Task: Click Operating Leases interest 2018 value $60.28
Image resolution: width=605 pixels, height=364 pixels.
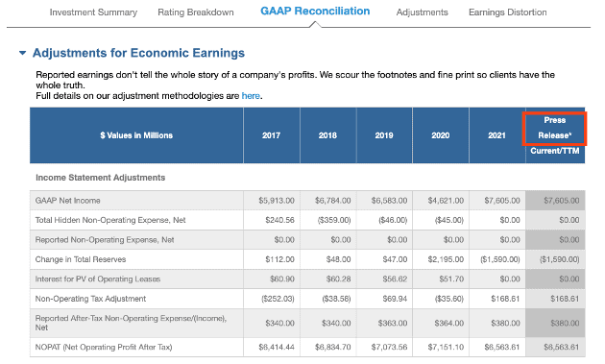Action: click(x=338, y=279)
